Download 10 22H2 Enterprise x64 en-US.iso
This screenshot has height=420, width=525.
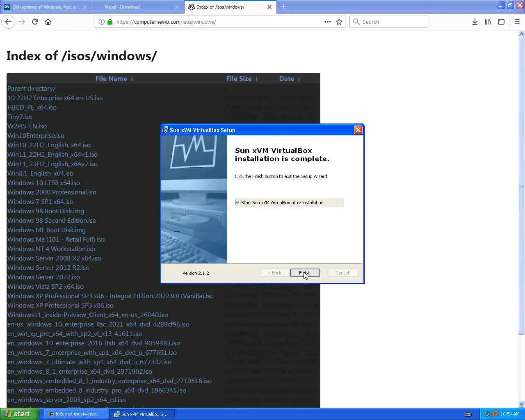55,98
